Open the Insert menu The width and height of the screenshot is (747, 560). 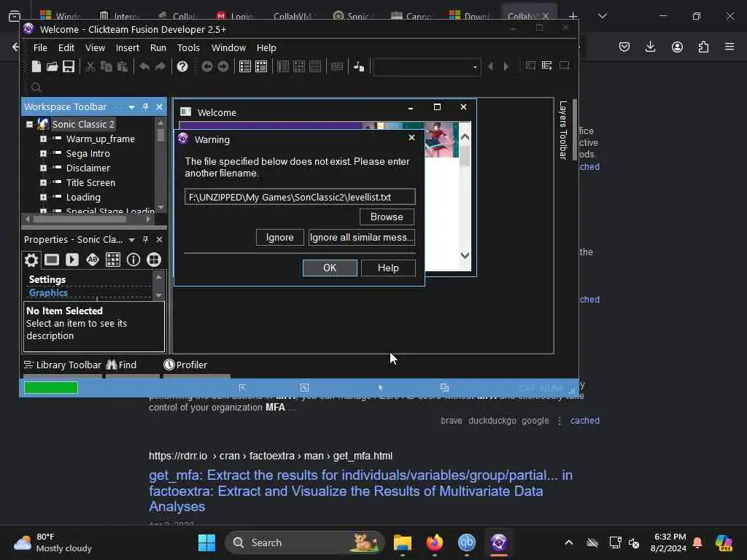click(x=127, y=47)
